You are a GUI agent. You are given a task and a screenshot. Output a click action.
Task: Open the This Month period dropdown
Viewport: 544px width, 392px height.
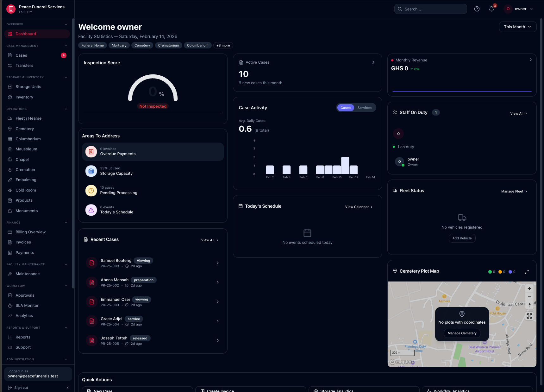(517, 27)
